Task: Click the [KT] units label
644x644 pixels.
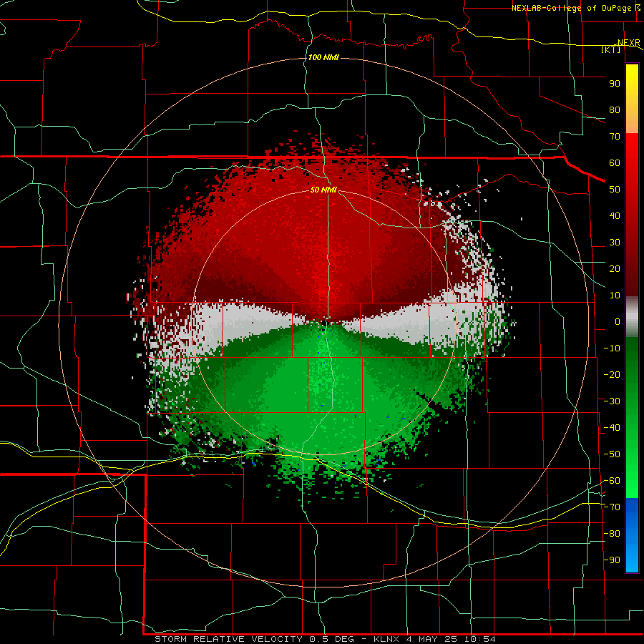Action: click(611, 49)
